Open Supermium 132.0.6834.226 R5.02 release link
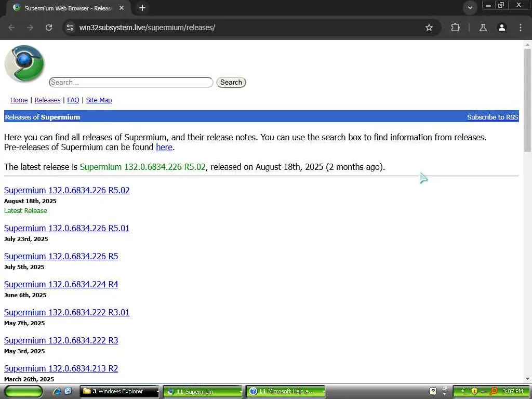 [67, 190]
